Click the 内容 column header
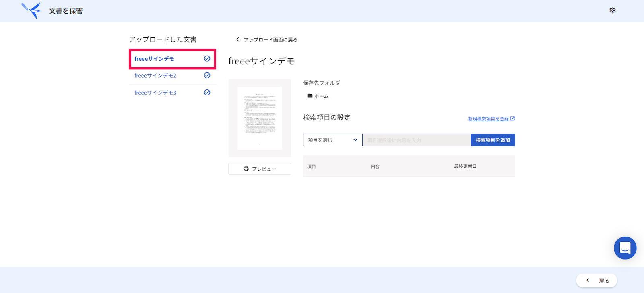Screen dimensions: 644x293 375,166
